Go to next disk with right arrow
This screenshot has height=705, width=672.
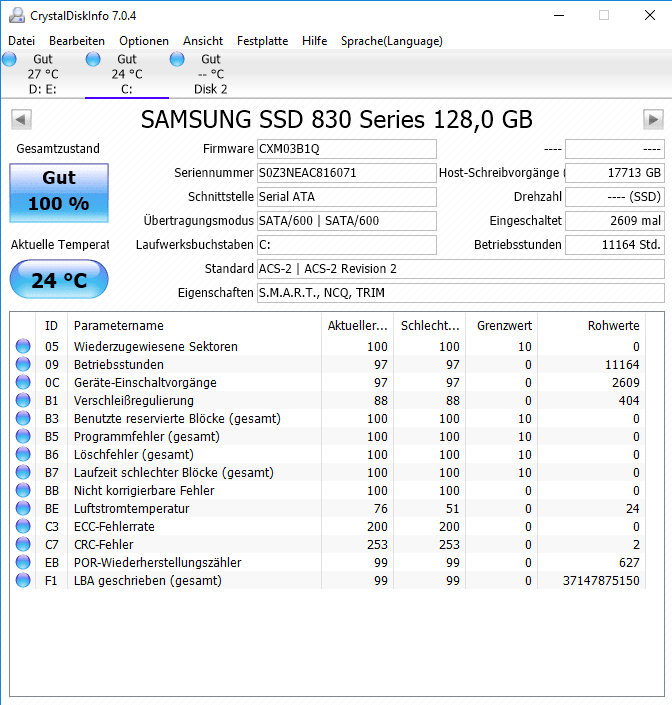653,120
